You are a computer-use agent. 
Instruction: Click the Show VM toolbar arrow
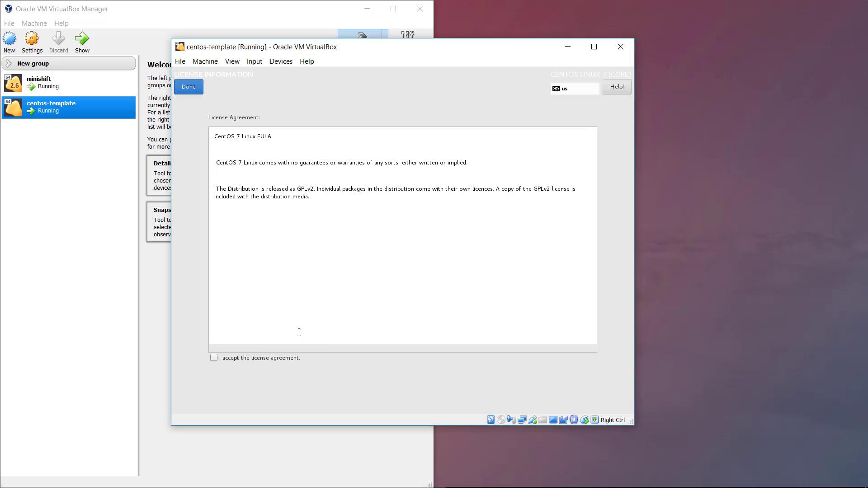point(82,39)
